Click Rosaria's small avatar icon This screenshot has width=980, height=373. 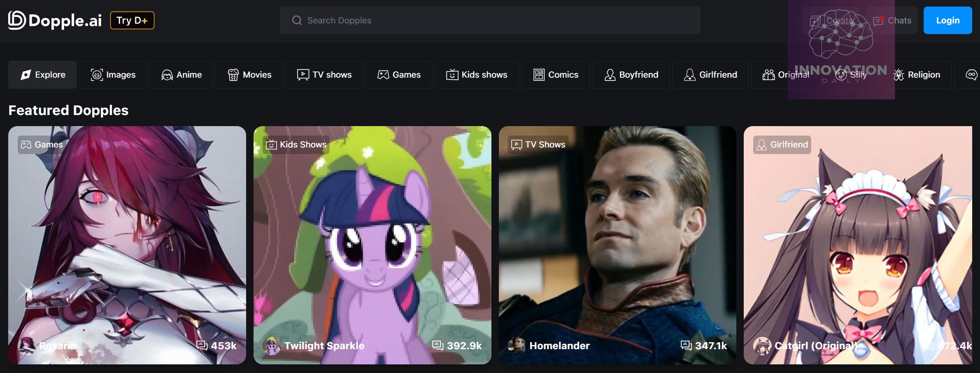click(27, 346)
